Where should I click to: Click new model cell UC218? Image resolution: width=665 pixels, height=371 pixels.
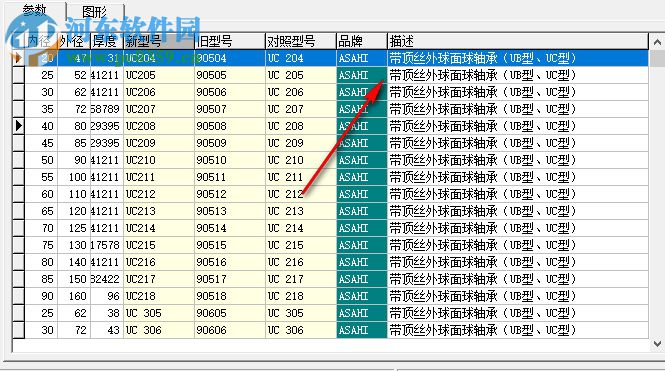159,296
